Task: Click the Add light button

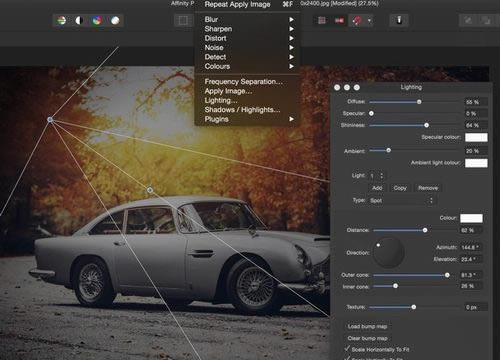Action: pyautogui.click(x=377, y=188)
